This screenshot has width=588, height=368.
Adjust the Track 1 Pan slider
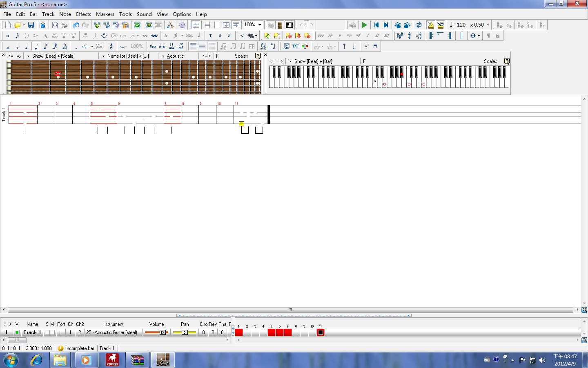185,332
